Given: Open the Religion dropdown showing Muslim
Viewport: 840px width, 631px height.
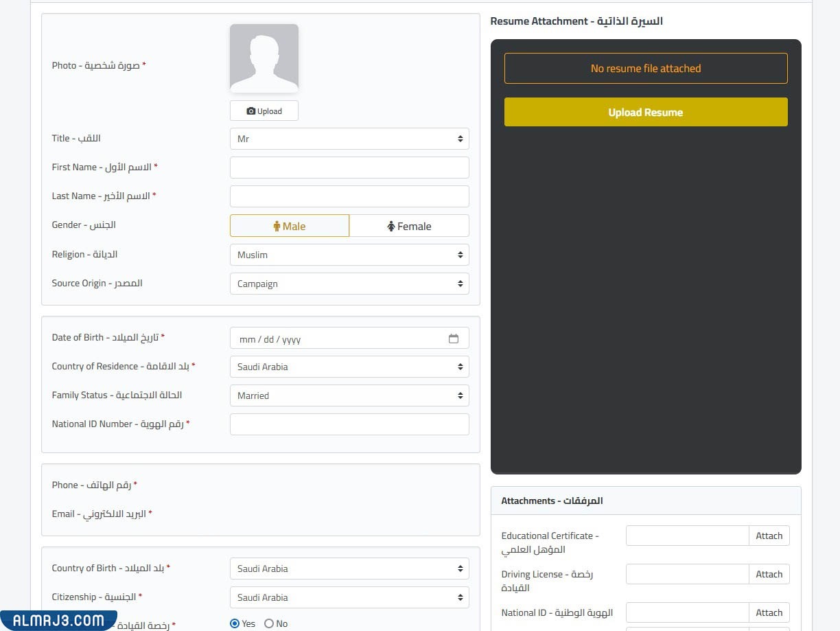Looking at the screenshot, I should 349,255.
